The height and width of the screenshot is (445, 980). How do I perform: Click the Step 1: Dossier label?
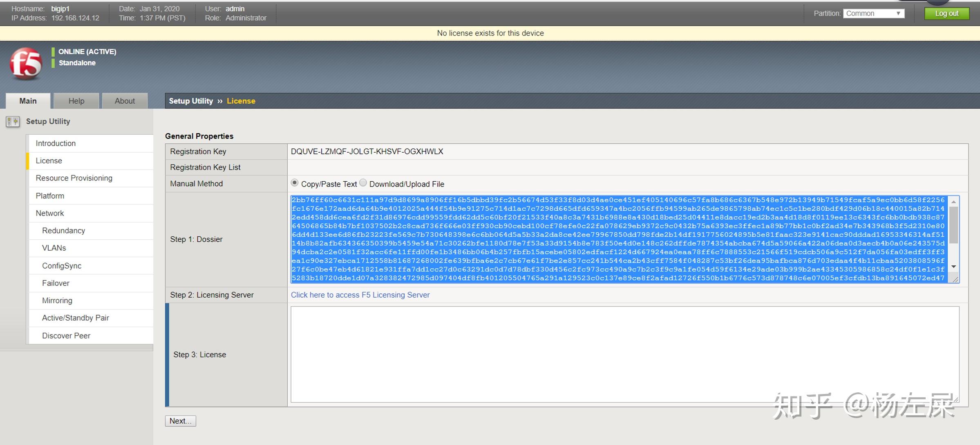196,239
